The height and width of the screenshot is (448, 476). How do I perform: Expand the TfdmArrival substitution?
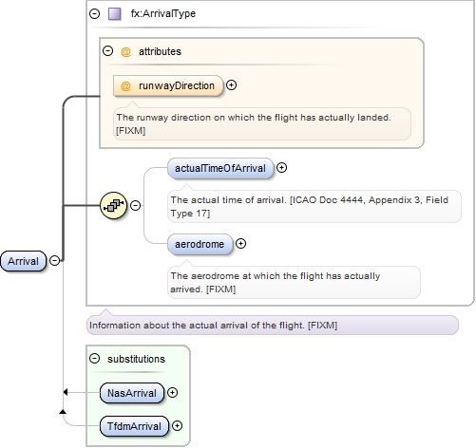pyautogui.click(x=177, y=426)
